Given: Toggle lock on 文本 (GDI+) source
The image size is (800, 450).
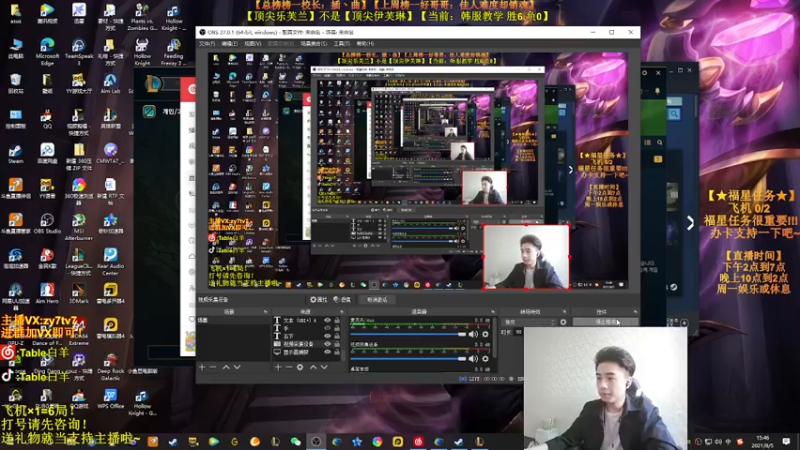Looking at the screenshot, I should click(337, 320).
